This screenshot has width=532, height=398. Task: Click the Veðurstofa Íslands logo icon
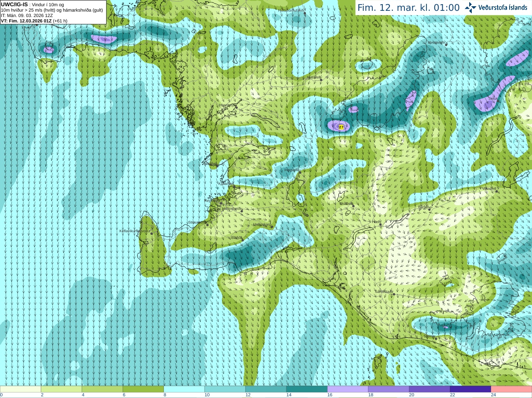(470, 7)
